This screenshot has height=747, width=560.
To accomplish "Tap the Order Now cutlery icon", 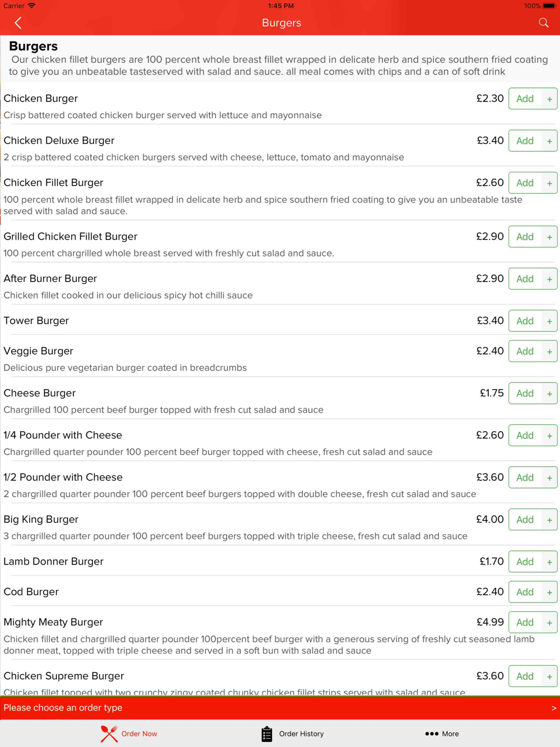I will pyautogui.click(x=109, y=734).
